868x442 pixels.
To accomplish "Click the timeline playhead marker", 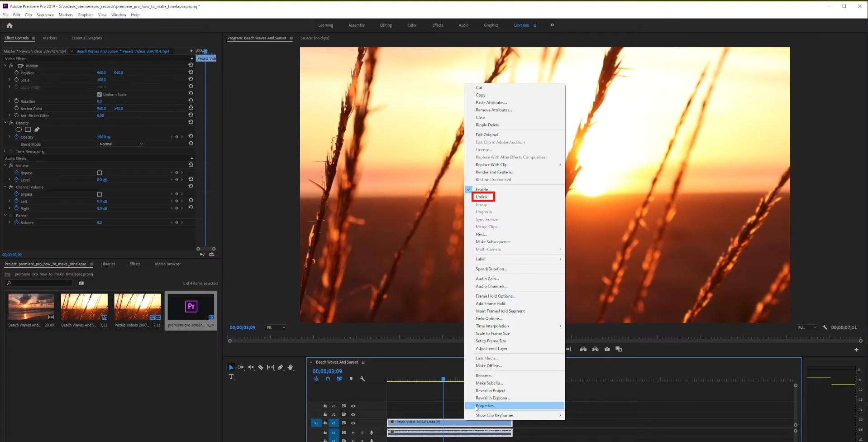I will click(444, 379).
